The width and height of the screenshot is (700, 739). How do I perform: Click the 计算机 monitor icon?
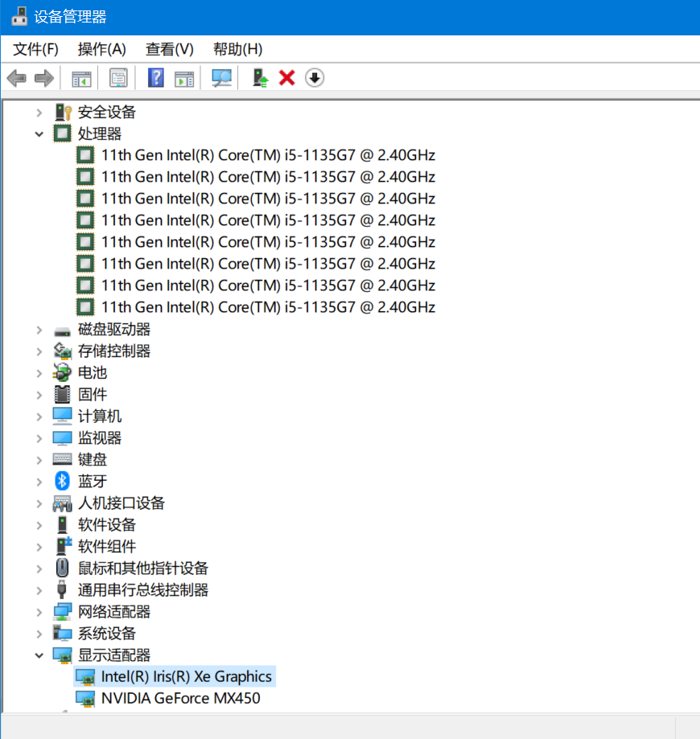point(62,417)
